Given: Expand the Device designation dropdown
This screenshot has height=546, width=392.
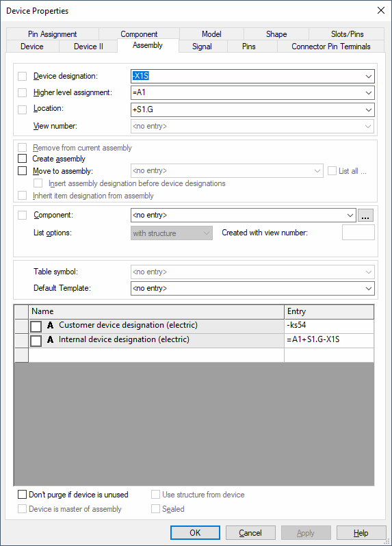Looking at the screenshot, I should tap(368, 76).
